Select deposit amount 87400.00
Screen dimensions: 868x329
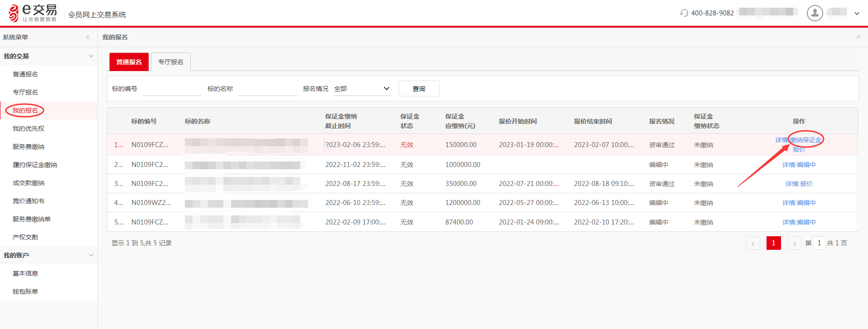[x=459, y=222]
